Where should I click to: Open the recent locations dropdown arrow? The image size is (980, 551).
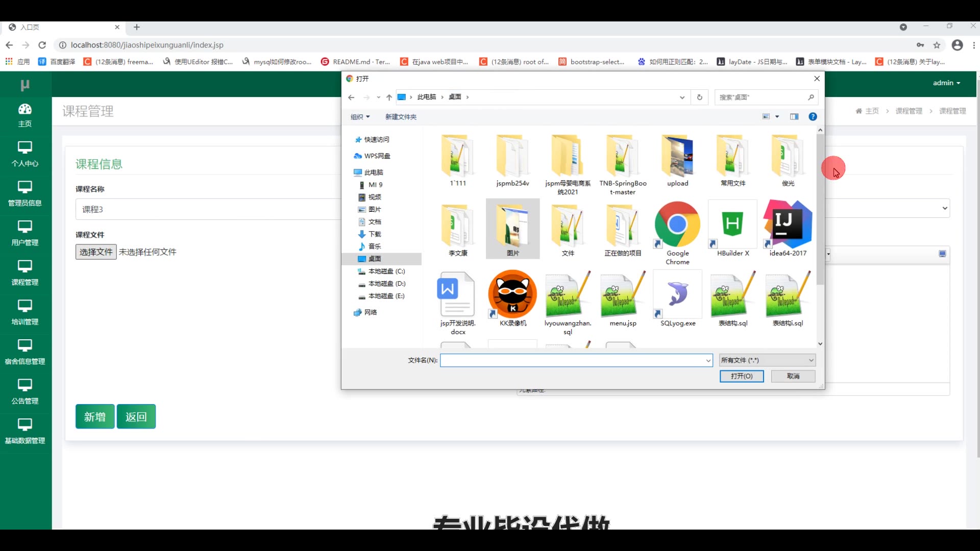[378, 97]
